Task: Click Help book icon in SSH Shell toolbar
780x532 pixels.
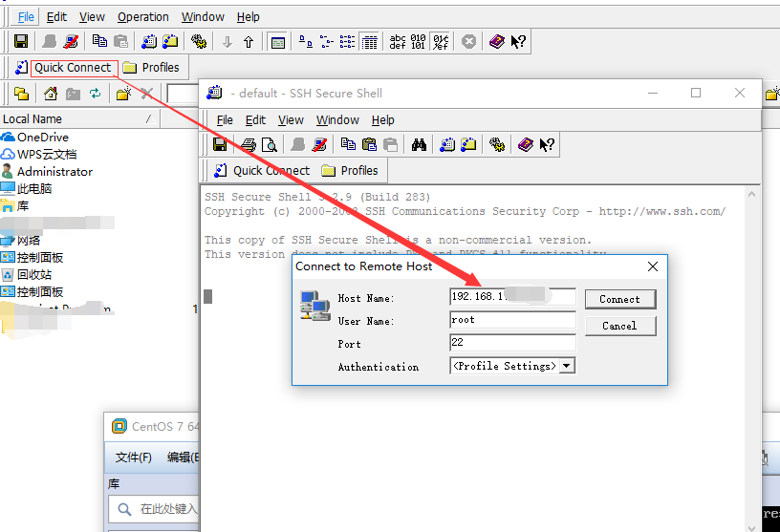Action: (x=526, y=144)
